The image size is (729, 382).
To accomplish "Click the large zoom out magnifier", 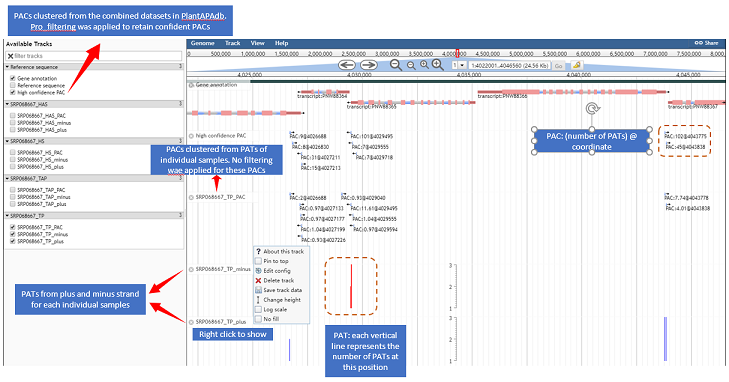I will pyautogui.click(x=396, y=65).
